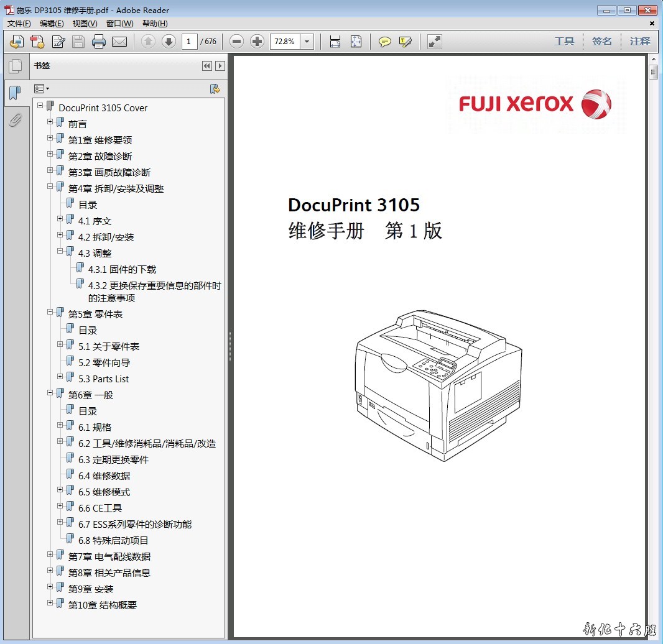
Task: Open the 文件(F) menu
Action: click(x=19, y=24)
